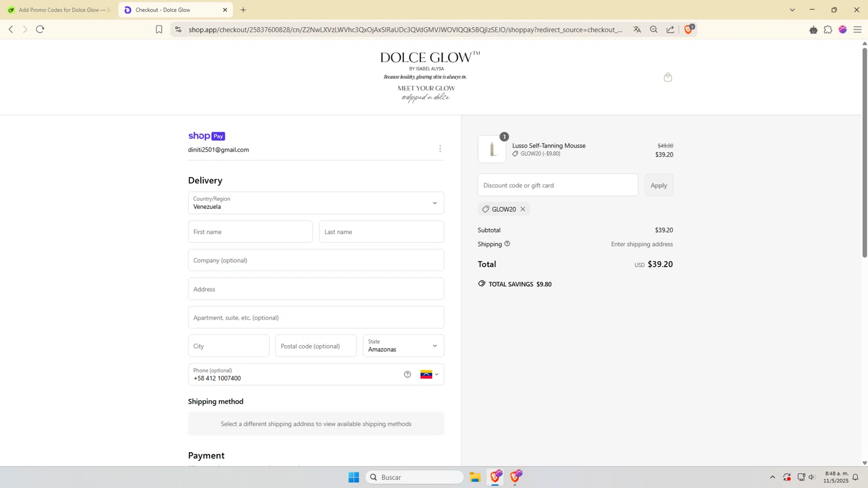The height and width of the screenshot is (488, 868).
Task: Open the three-dot account options menu
Action: pyautogui.click(x=440, y=149)
